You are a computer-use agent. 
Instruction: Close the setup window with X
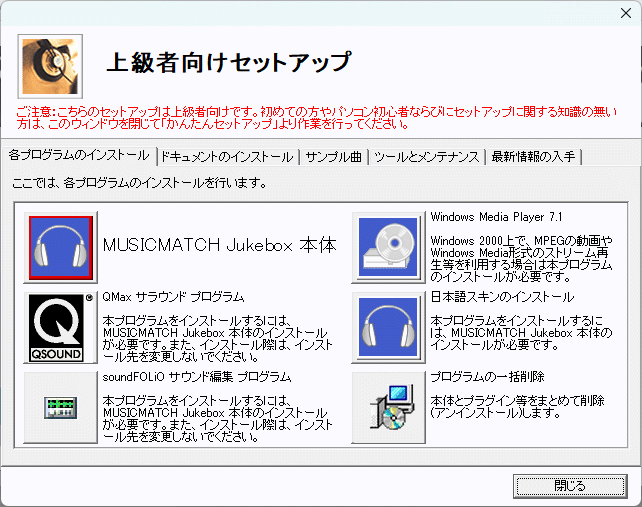click(x=626, y=13)
